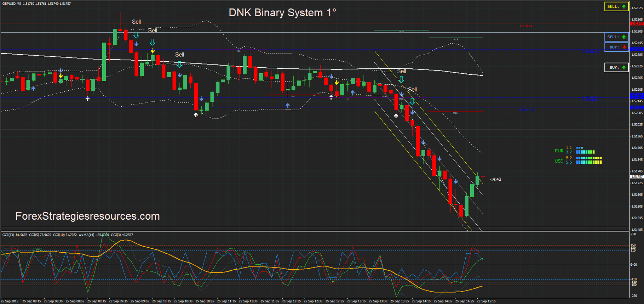The width and height of the screenshot is (644, 304).
Task: Click the white-bordered BUY signal box
Action: tap(616, 67)
